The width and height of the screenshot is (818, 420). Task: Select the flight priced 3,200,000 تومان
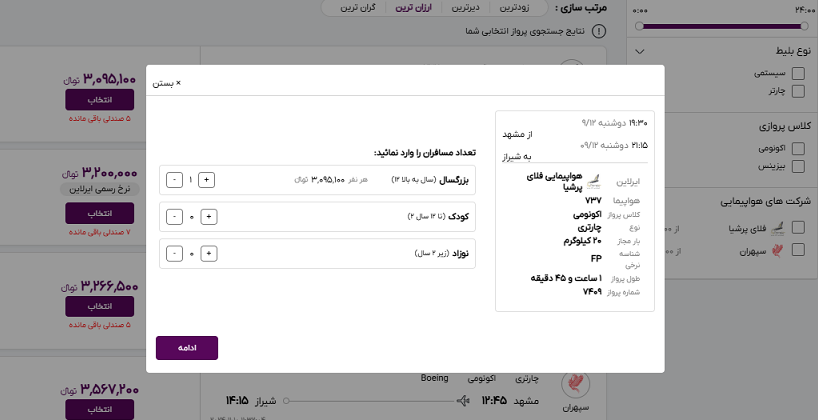click(100, 213)
